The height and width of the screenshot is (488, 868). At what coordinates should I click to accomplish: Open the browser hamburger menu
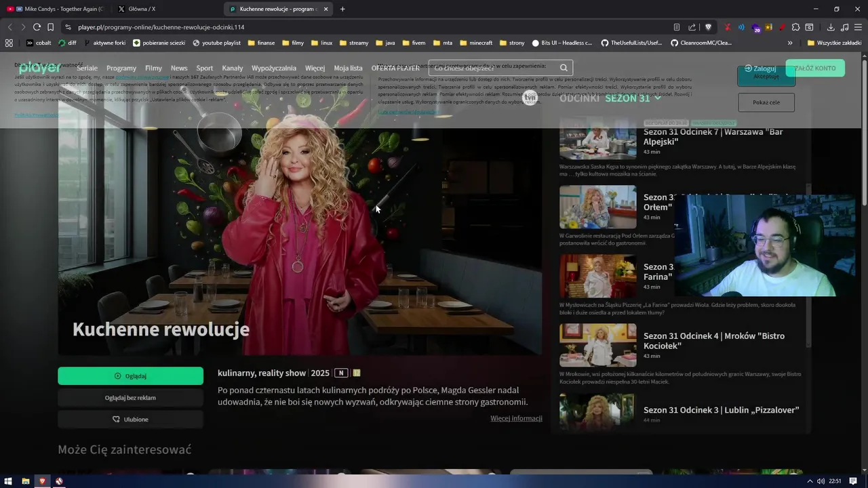pos(858,27)
